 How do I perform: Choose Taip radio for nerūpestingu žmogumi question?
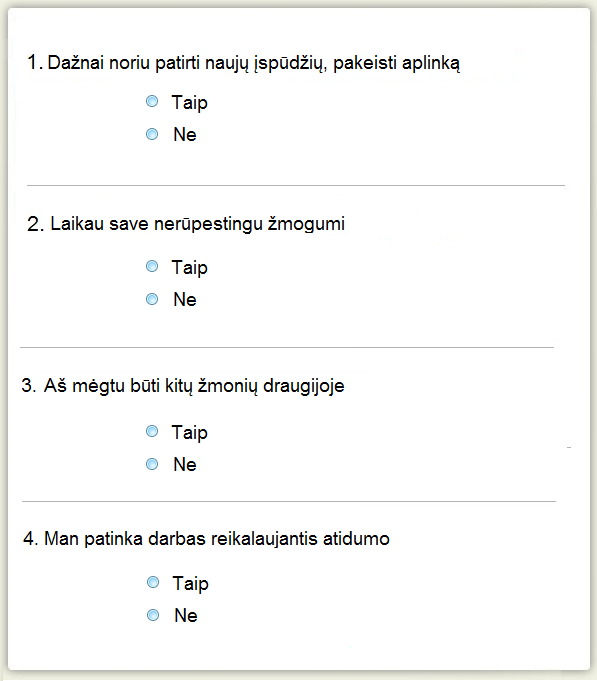coord(152,266)
